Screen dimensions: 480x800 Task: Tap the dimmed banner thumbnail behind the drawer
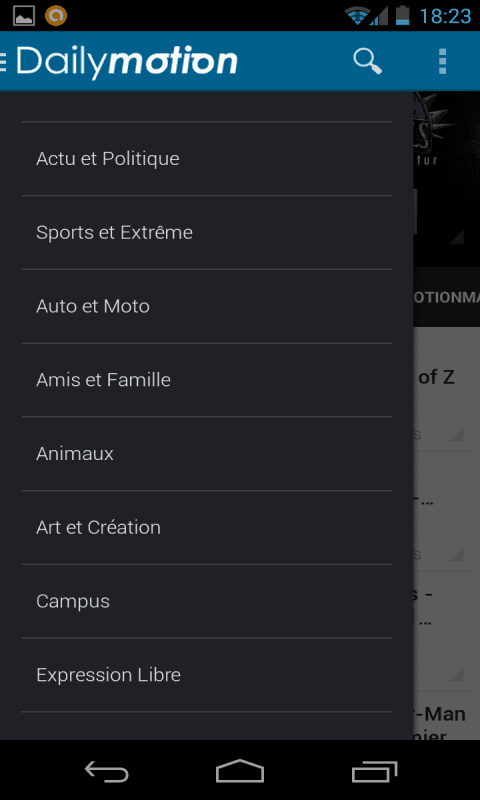pos(446,179)
